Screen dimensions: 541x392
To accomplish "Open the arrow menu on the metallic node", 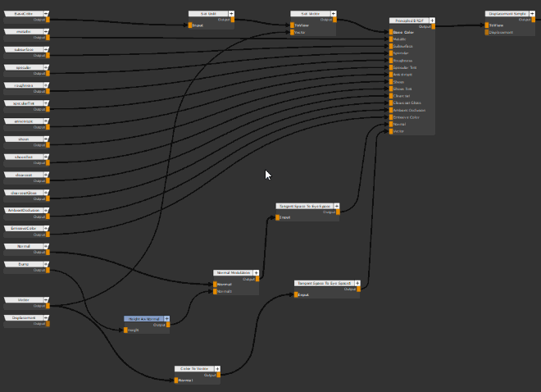I will tap(46, 31).
